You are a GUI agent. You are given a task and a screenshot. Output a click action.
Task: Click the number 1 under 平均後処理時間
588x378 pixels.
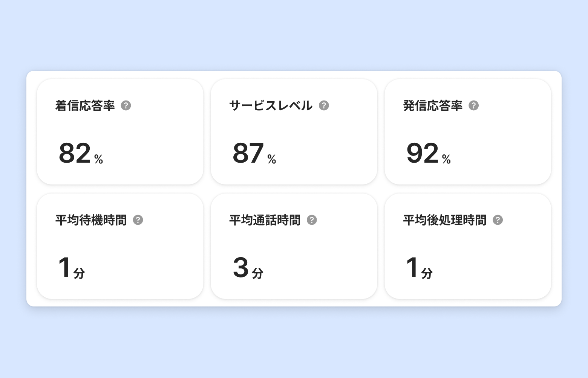click(412, 268)
